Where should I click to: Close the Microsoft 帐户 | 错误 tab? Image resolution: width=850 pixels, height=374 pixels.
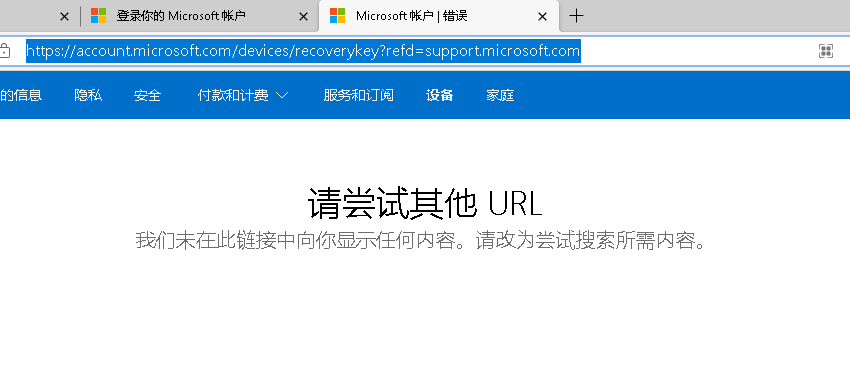point(542,17)
